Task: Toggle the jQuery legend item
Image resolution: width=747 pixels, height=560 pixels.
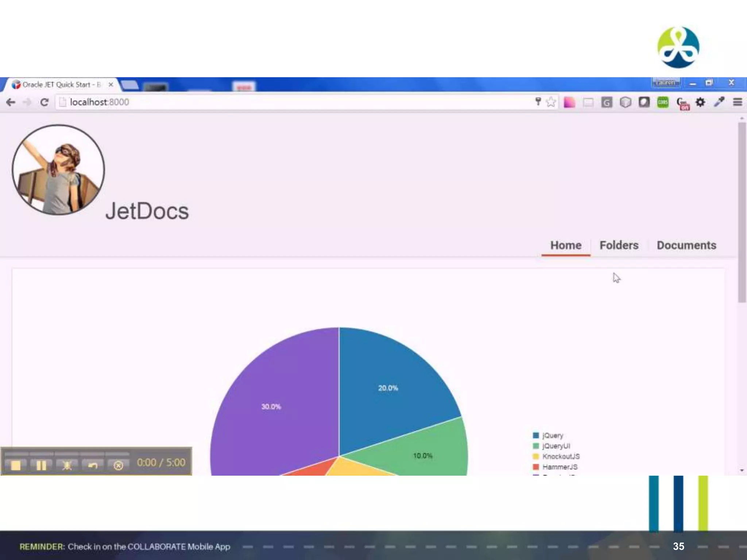Action: pyautogui.click(x=552, y=435)
